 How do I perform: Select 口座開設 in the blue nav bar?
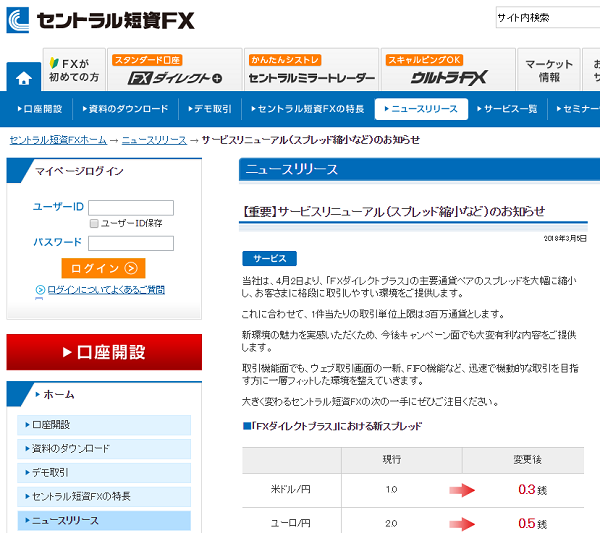coord(40,109)
